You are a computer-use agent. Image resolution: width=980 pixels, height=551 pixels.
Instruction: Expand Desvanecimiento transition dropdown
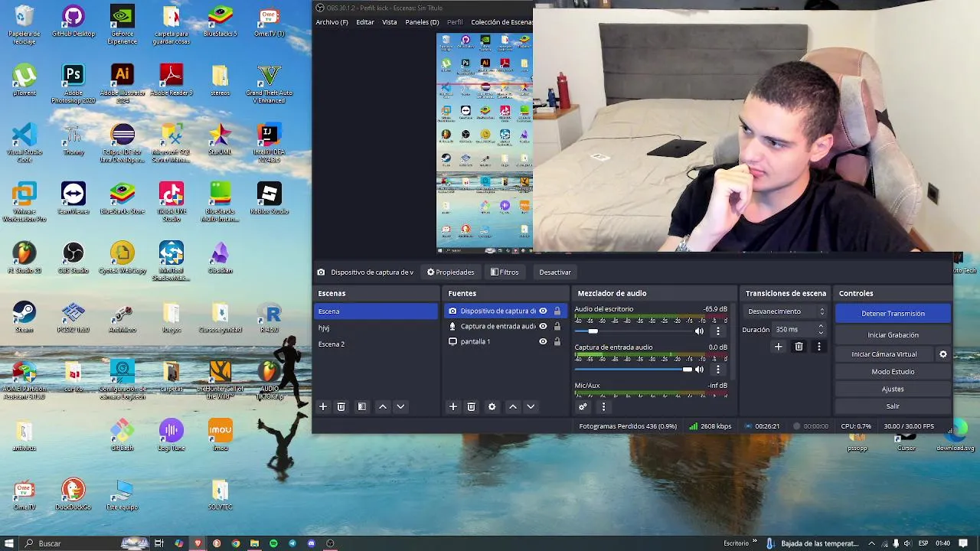click(786, 311)
